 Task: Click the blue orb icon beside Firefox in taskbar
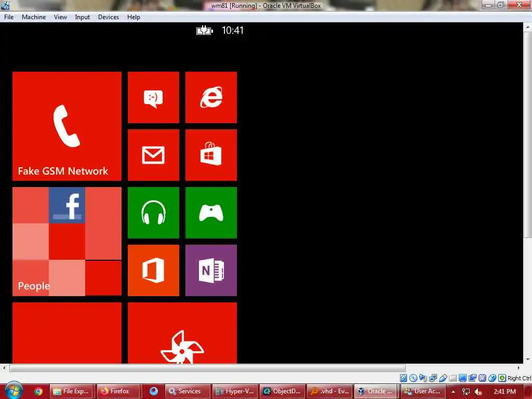[x=154, y=391]
